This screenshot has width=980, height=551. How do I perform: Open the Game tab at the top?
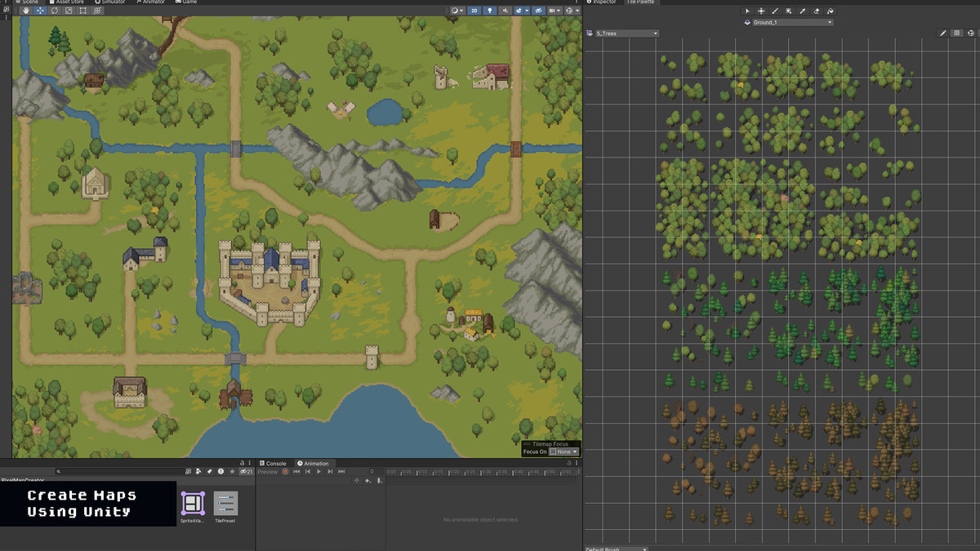[x=187, y=2]
